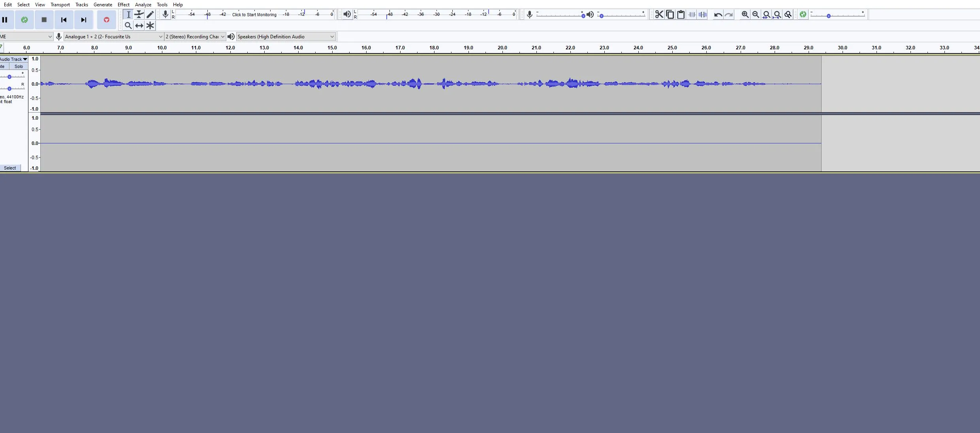Open the Effect menu

(x=123, y=5)
